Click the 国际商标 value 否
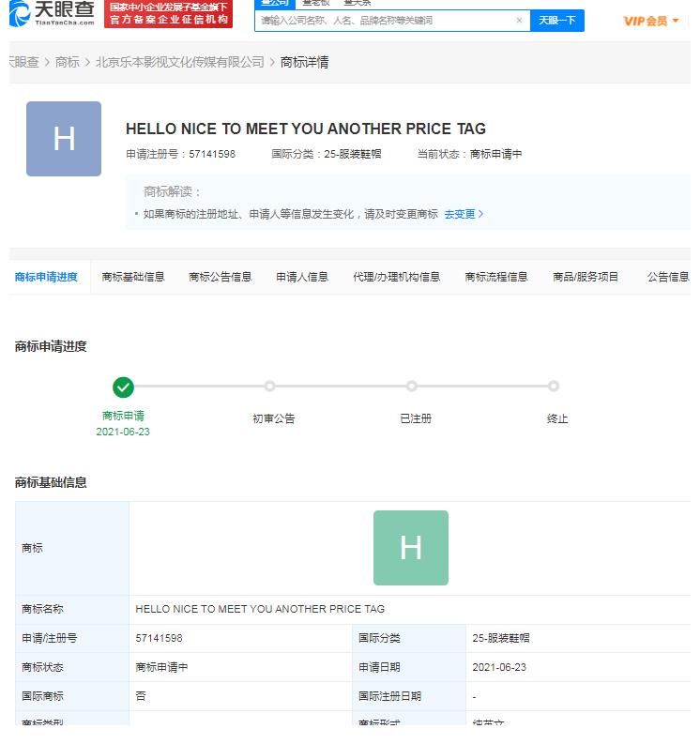Image resolution: width=700 pixels, height=744 pixels. pos(141,696)
